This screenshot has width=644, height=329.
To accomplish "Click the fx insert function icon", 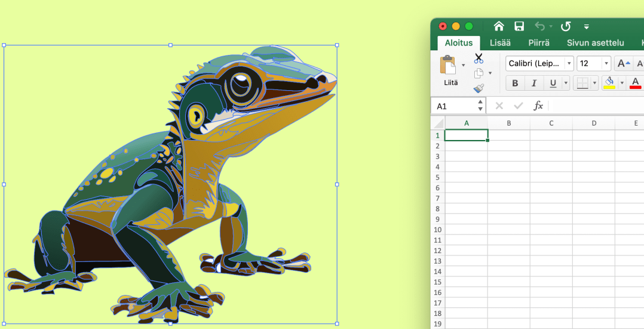I will click(x=538, y=106).
